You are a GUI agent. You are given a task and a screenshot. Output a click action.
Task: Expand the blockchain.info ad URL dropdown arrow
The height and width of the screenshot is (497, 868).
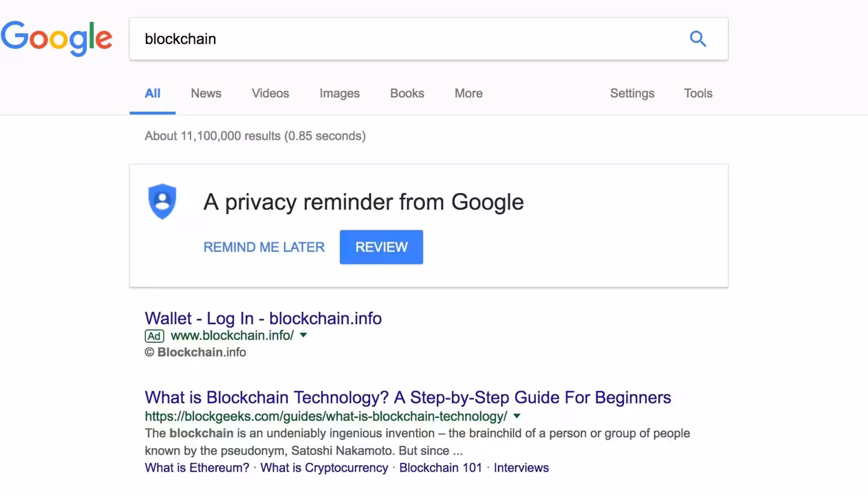pyautogui.click(x=303, y=335)
